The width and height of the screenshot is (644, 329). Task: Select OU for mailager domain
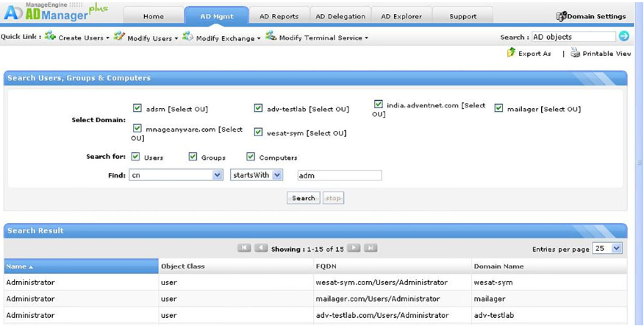coord(560,110)
